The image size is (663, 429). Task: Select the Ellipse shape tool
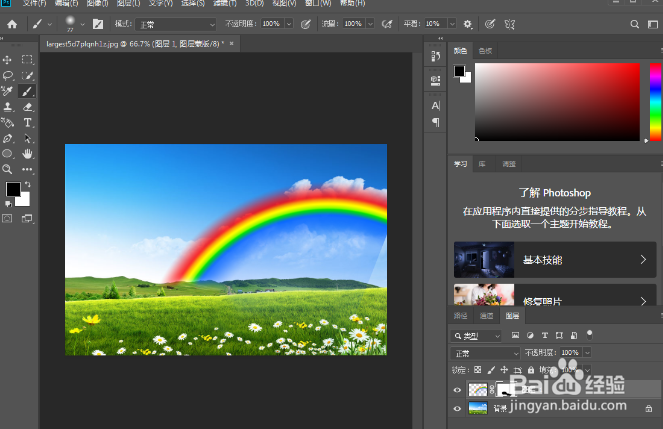click(x=8, y=154)
